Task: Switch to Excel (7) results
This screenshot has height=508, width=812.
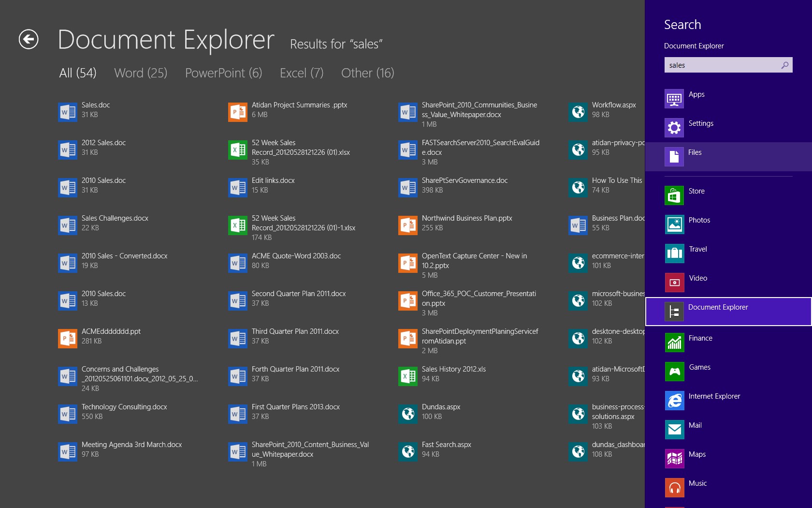Action: 302,73
